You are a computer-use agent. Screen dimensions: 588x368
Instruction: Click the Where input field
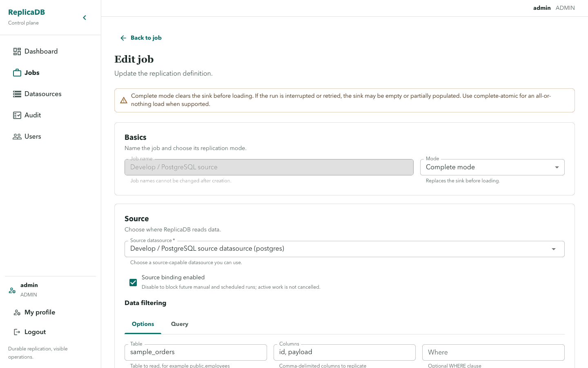tap(493, 352)
